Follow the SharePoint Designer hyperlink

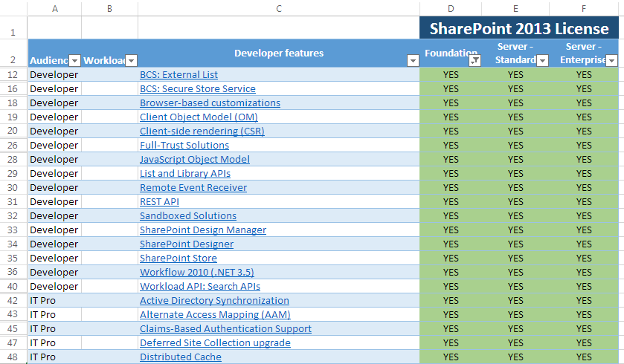[187, 244]
